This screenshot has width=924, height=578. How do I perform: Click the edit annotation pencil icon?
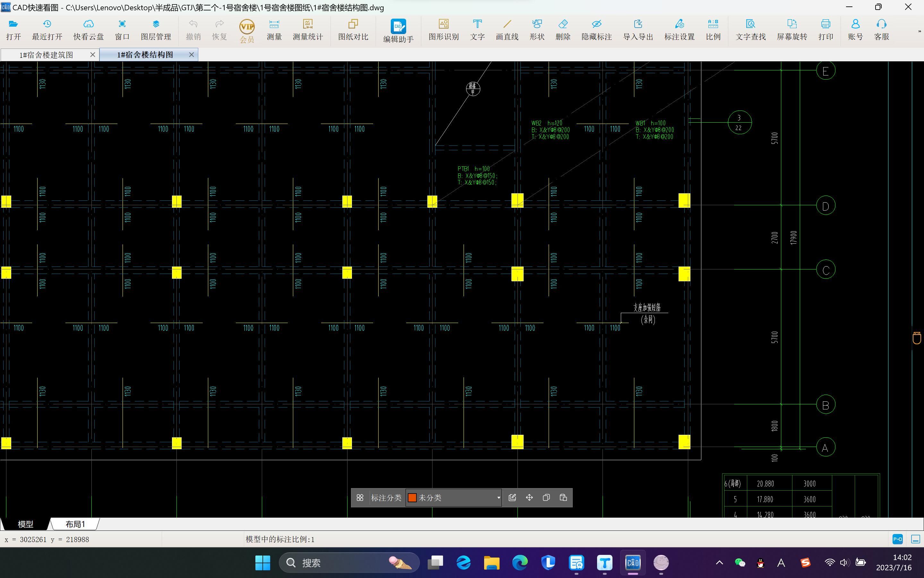(512, 498)
